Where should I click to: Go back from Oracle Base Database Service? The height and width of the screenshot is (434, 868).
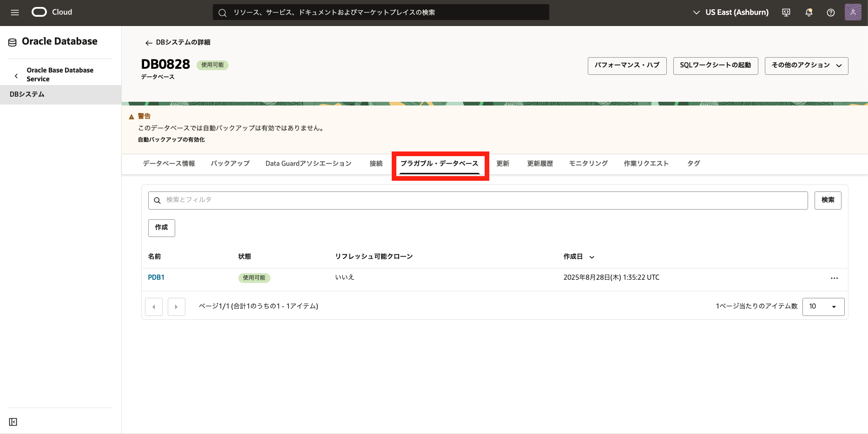[16, 75]
